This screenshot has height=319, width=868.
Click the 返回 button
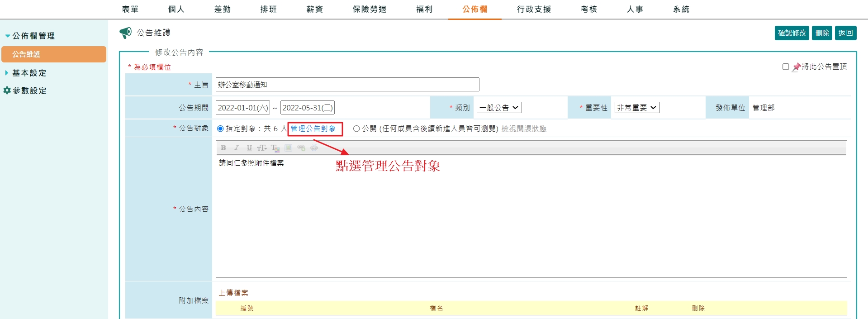point(846,33)
